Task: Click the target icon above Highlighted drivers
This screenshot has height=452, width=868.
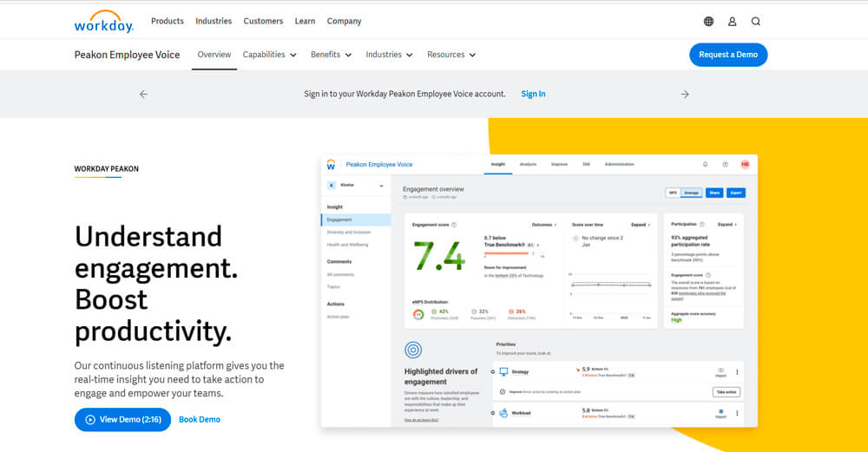Action: [413, 350]
